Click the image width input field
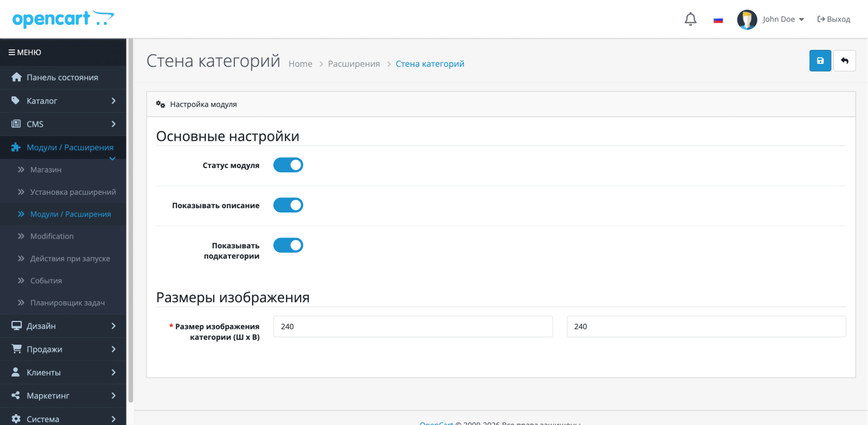868x425 pixels. click(x=413, y=326)
